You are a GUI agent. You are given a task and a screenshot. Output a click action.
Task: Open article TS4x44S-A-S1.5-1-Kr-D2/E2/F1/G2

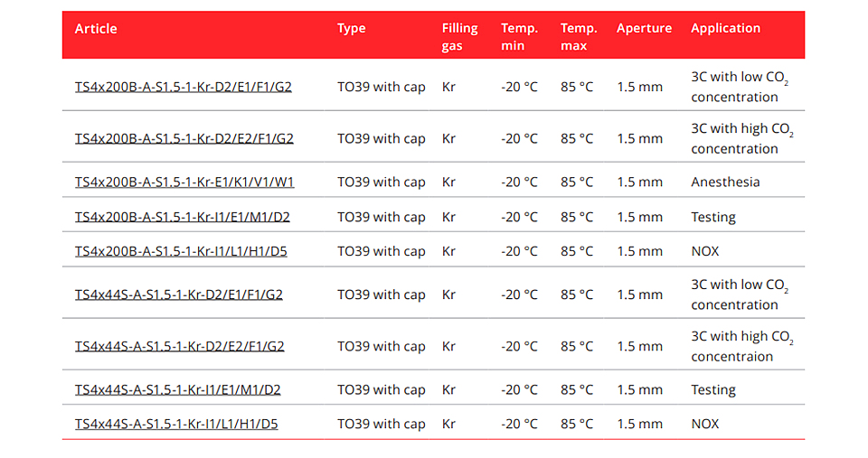pyautogui.click(x=180, y=346)
